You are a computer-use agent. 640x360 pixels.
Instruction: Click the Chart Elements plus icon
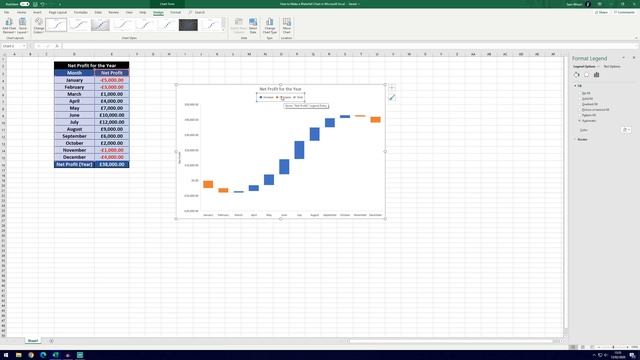[392, 88]
